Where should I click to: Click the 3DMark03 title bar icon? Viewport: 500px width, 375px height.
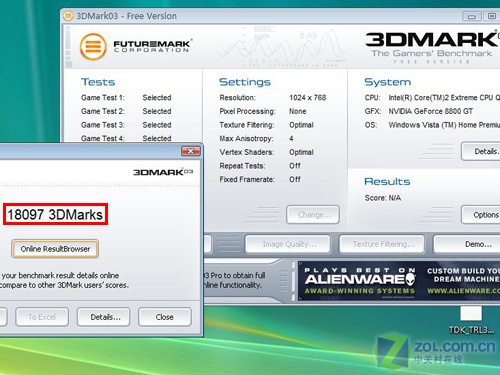[68, 16]
